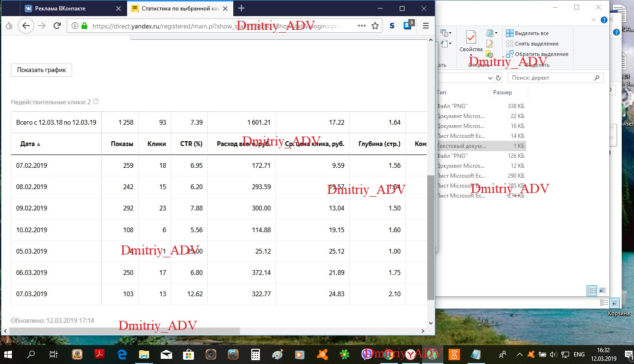Click the browser forward arrow
Screen dimensions: 634x364
[42, 26]
